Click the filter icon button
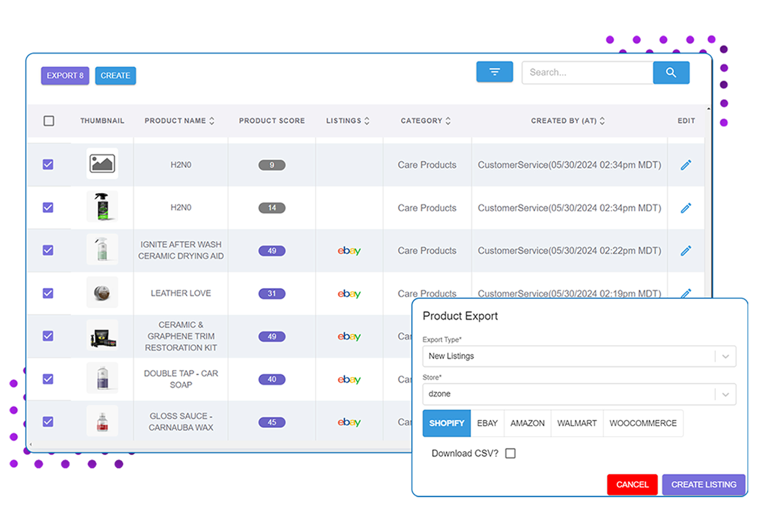Image resolution: width=757 pixels, height=532 pixels. pyautogui.click(x=494, y=72)
